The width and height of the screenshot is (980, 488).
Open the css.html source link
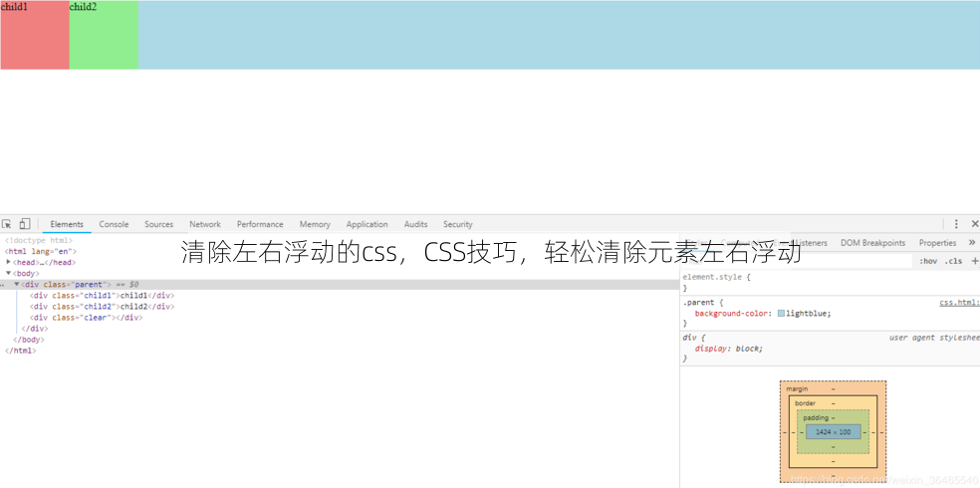click(x=959, y=303)
